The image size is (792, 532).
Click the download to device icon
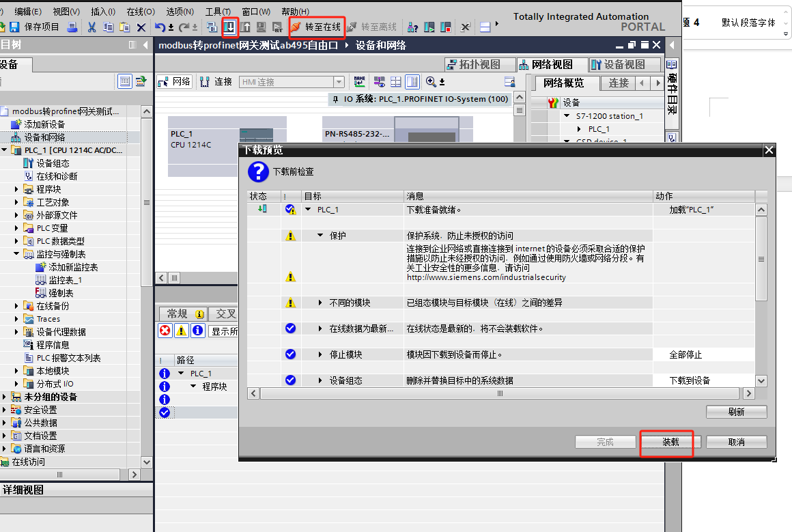click(x=229, y=27)
